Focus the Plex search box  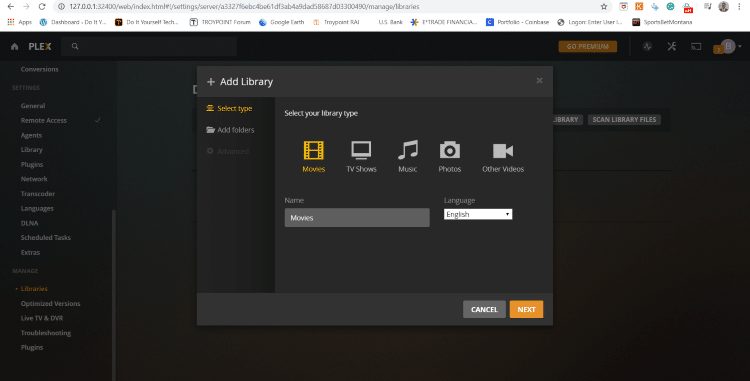[149, 46]
